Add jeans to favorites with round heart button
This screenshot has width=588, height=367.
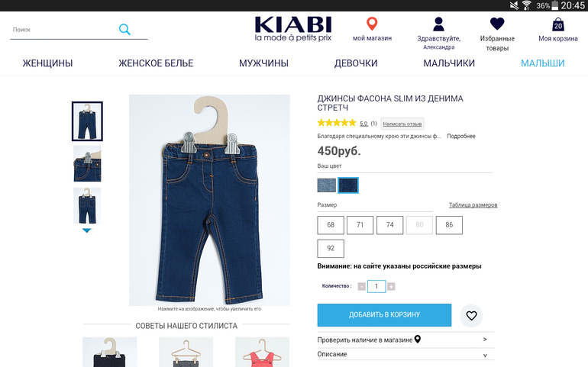[471, 316]
